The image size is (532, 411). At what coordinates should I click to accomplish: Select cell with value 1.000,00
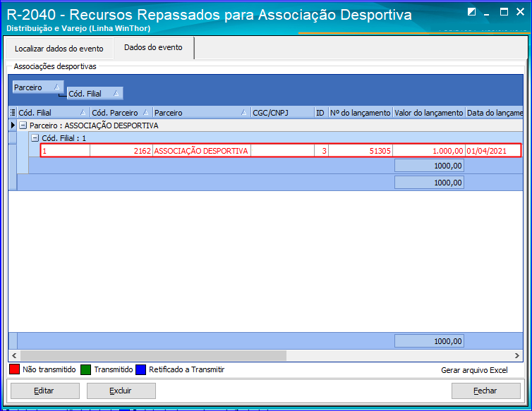[x=429, y=151]
